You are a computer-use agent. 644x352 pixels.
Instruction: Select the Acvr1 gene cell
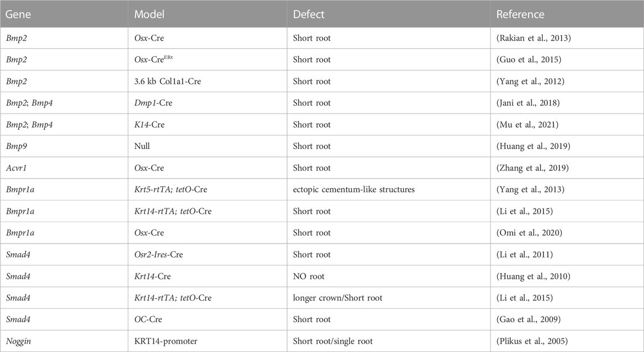tap(16, 168)
